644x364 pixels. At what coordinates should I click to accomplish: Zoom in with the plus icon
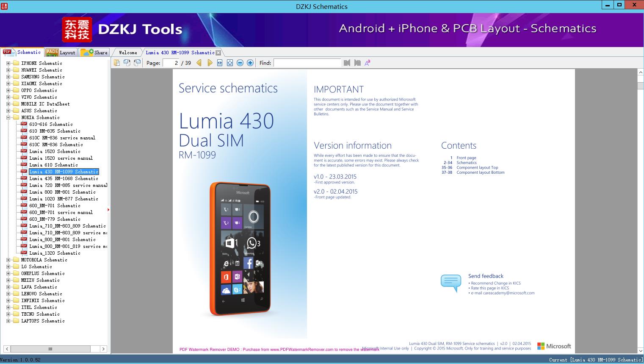[x=250, y=63]
